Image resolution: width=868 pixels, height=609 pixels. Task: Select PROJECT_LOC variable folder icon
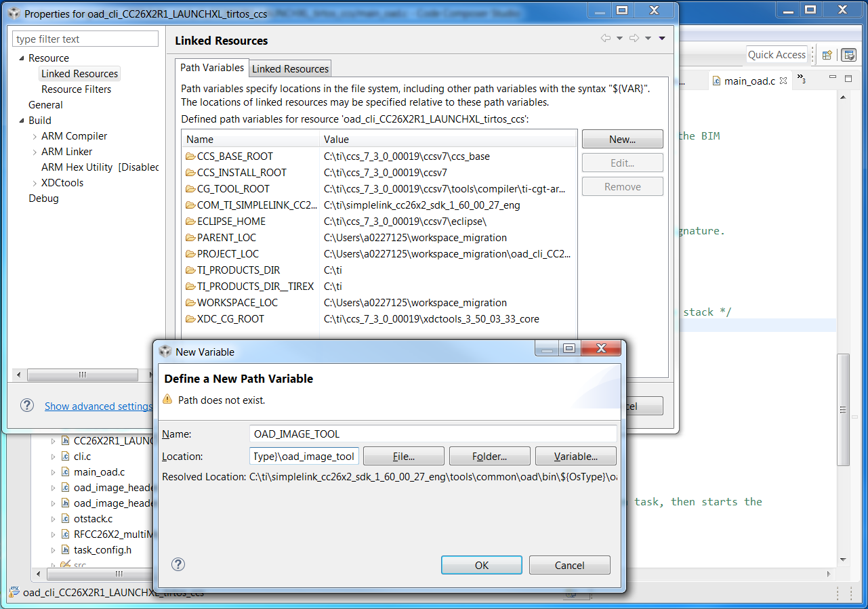click(x=190, y=254)
